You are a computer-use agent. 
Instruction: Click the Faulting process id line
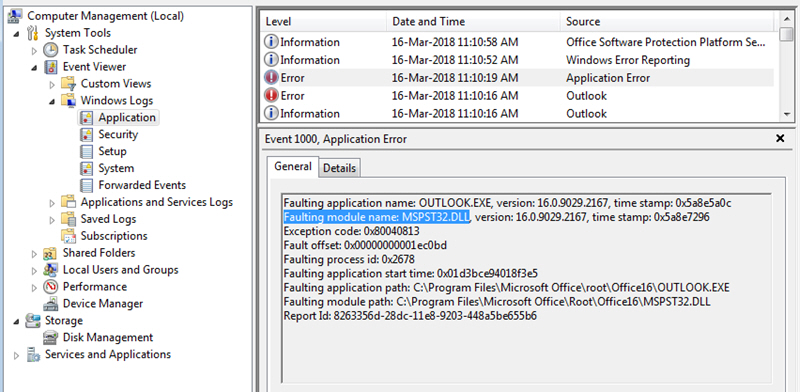349,259
